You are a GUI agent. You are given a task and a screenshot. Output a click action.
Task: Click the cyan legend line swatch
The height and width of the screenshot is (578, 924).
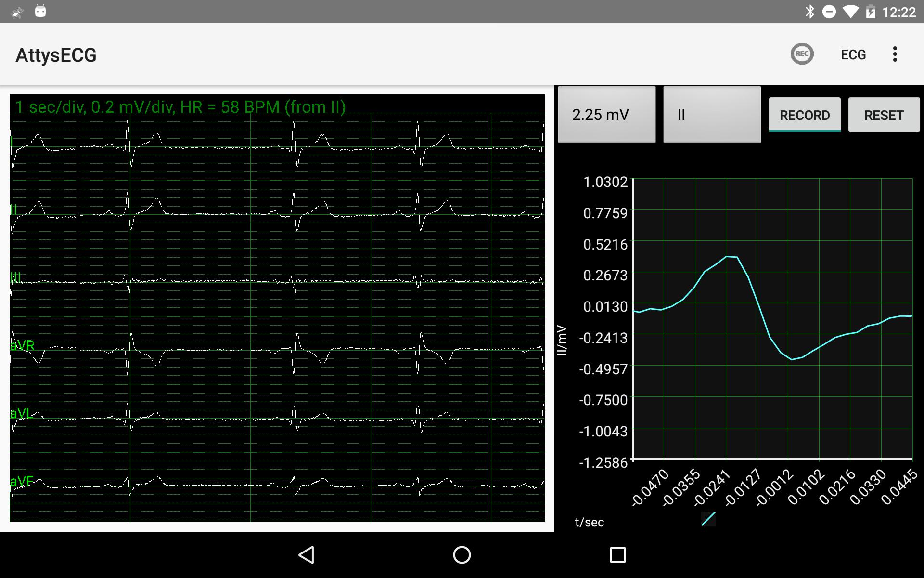pyautogui.click(x=708, y=519)
